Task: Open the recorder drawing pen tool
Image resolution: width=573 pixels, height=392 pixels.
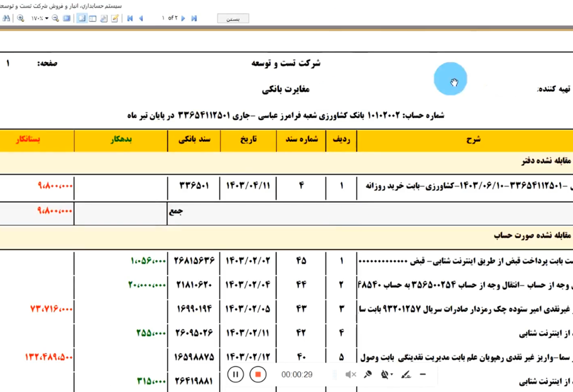Action: (x=406, y=374)
